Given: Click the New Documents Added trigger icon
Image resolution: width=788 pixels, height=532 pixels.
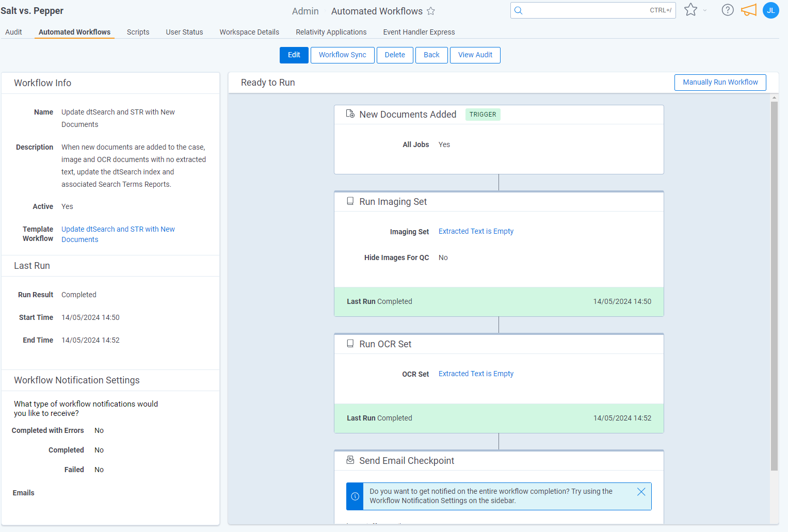Looking at the screenshot, I should tap(350, 114).
